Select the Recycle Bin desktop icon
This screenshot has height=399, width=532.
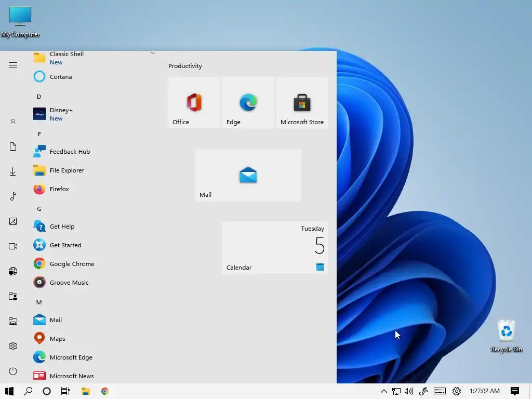[506, 336]
